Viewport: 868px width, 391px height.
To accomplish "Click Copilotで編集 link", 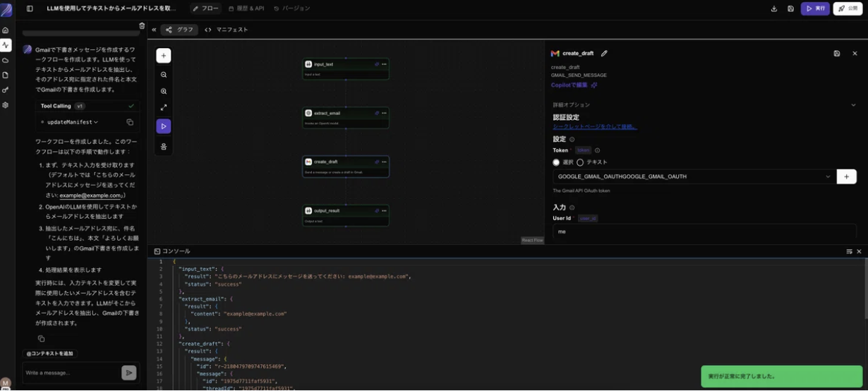I will pos(574,85).
